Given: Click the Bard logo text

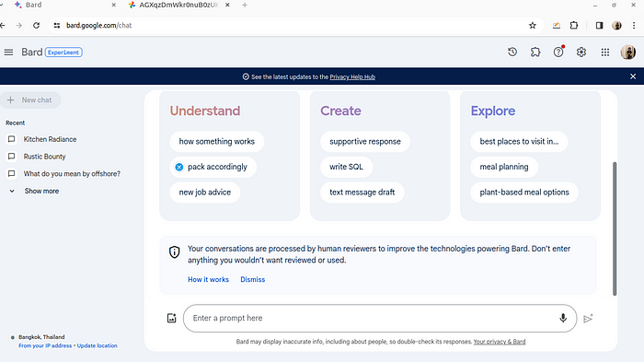Looking at the screenshot, I should tap(32, 53).
